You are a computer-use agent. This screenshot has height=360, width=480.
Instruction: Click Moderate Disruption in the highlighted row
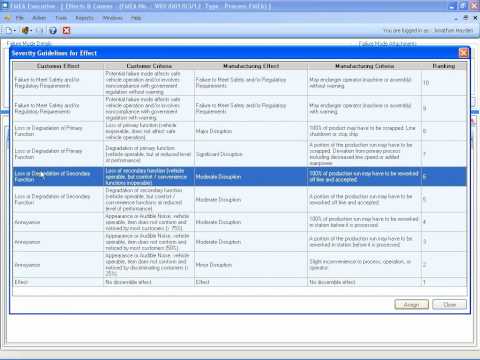coord(251,177)
